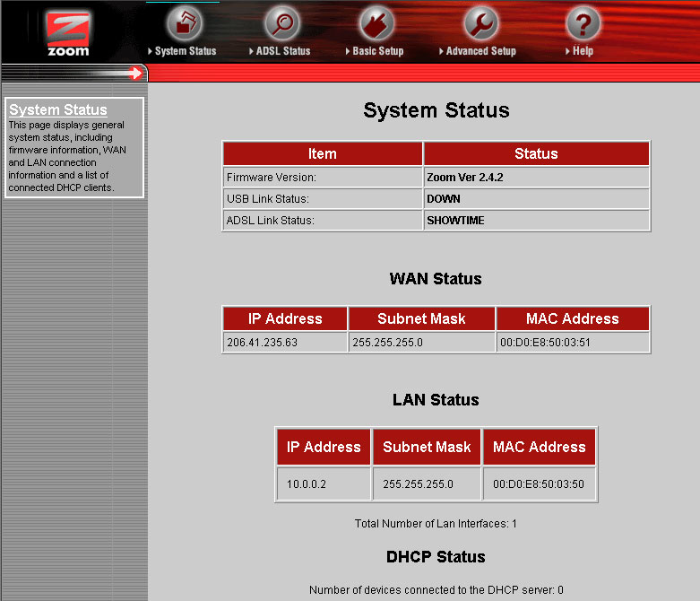
Task: Click the Zoom logo in the header
Action: (68, 32)
